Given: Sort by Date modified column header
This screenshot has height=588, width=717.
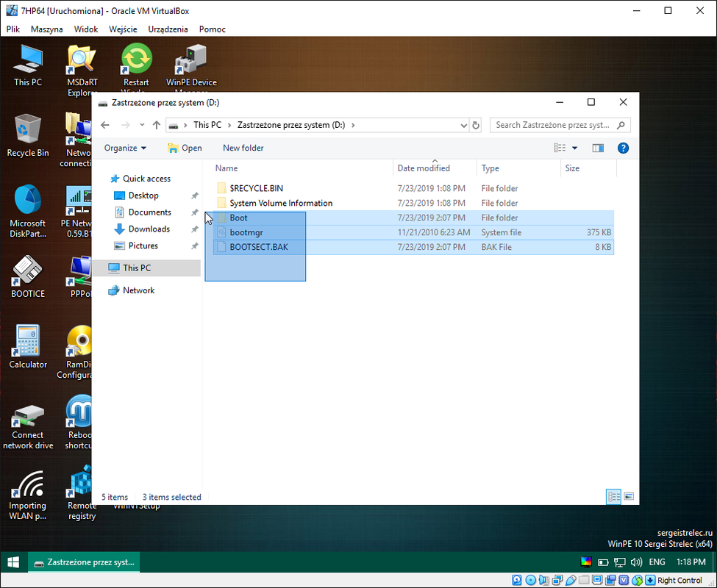Looking at the screenshot, I should (435, 168).
